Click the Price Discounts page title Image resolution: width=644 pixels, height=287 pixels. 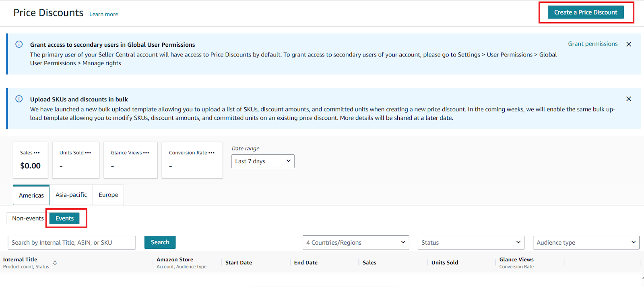click(48, 13)
